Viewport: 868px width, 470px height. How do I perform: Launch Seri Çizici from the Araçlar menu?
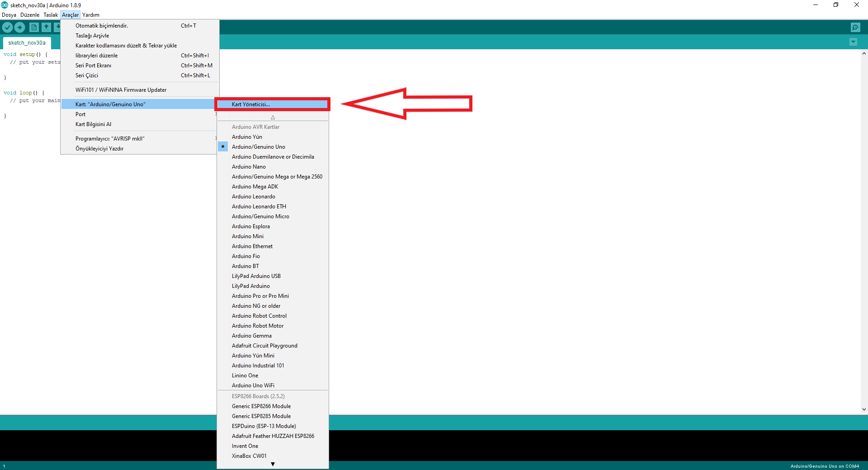tap(87, 75)
